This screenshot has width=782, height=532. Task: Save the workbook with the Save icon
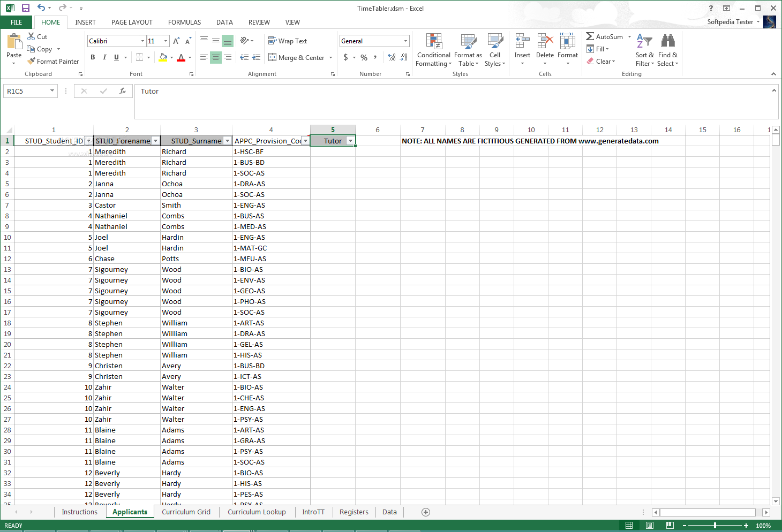pyautogui.click(x=25, y=8)
